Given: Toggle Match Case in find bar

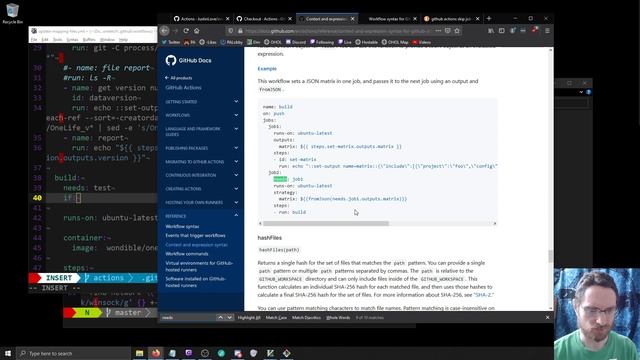Looking at the screenshot, I should [x=276, y=318].
